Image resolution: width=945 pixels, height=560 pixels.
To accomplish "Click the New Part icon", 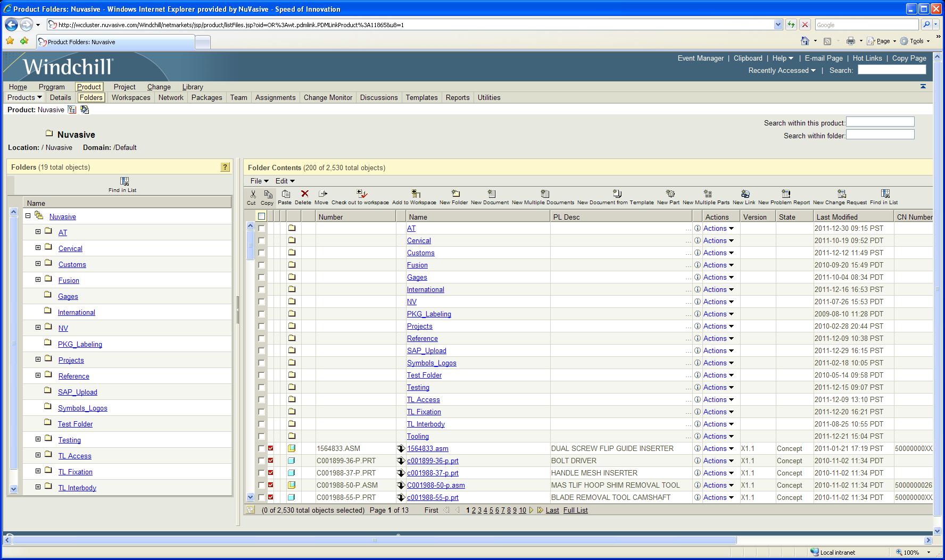I will point(670,194).
